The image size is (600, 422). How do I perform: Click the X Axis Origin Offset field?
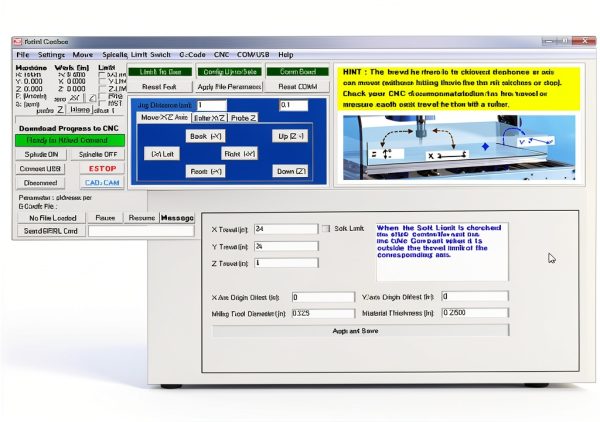point(323,297)
